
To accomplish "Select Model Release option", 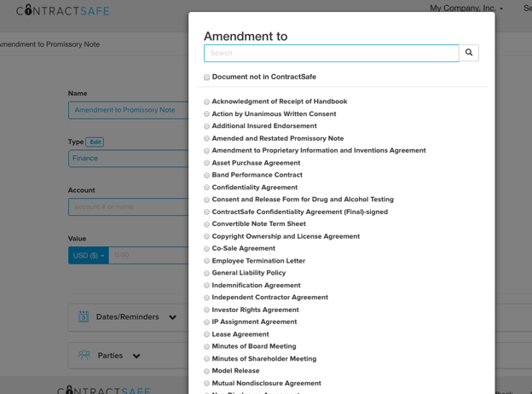I will (206, 371).
